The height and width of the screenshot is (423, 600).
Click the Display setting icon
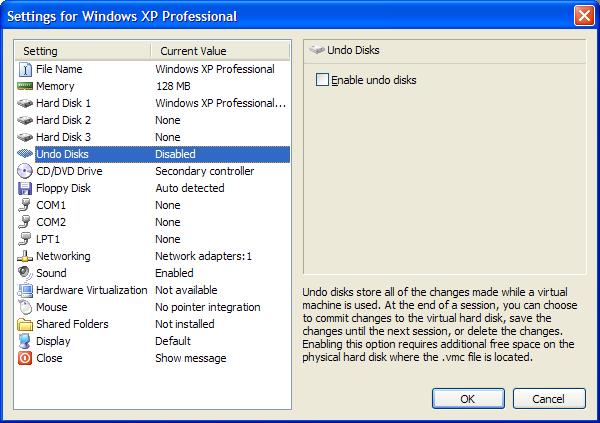(25, 341)
